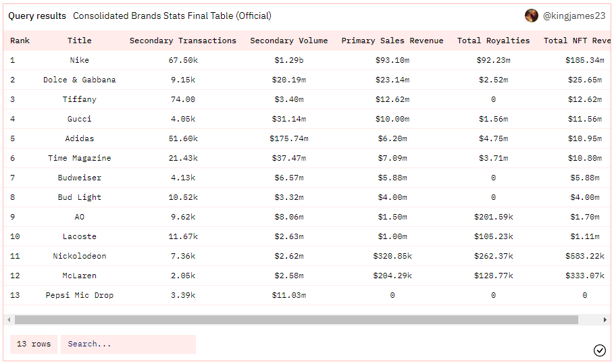
Task: Click the Search input field
Action: (128, 344)
